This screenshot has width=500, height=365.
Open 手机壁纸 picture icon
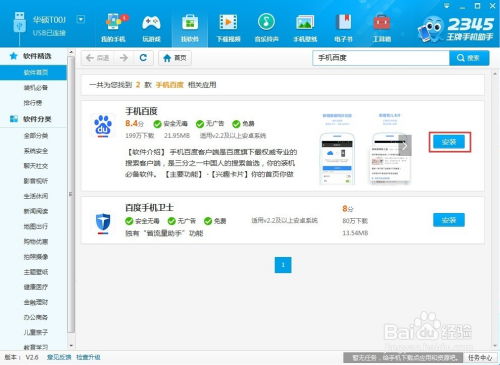305,27
